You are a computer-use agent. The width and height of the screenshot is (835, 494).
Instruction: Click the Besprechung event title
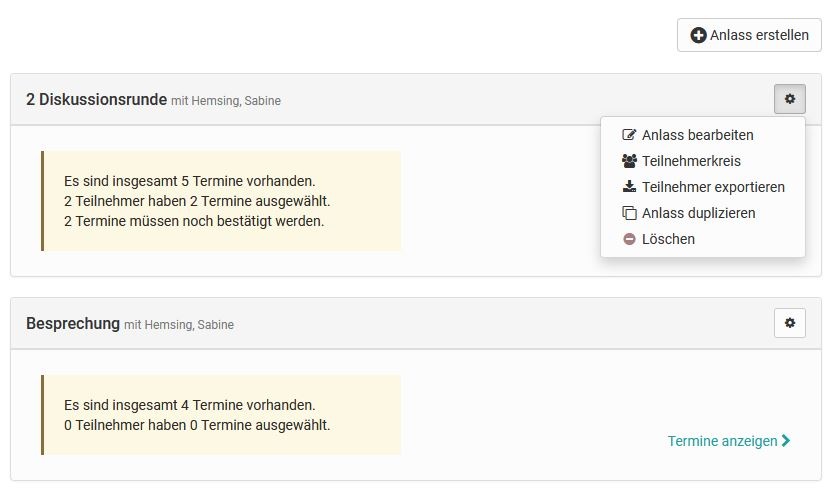point(73,324)
